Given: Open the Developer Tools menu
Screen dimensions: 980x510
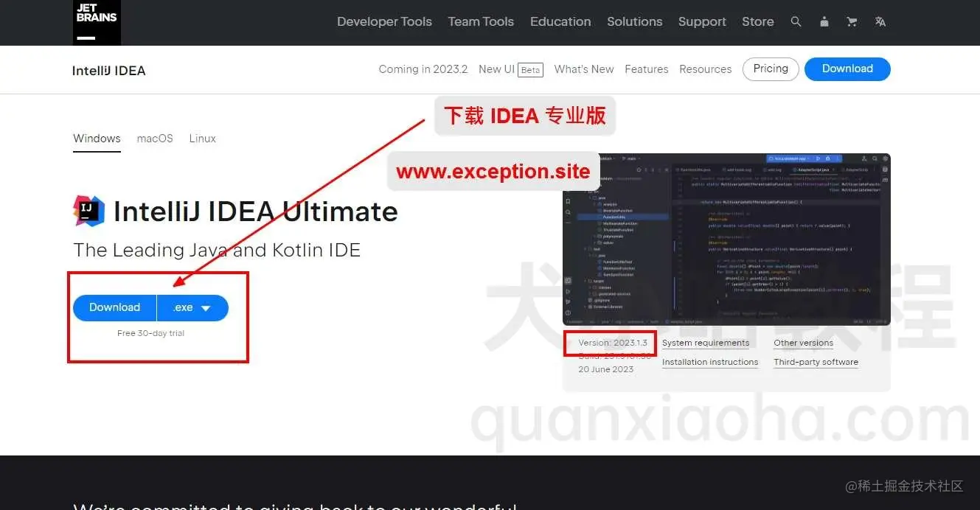Looking at the screenshot, I should (x=384, y=21).
